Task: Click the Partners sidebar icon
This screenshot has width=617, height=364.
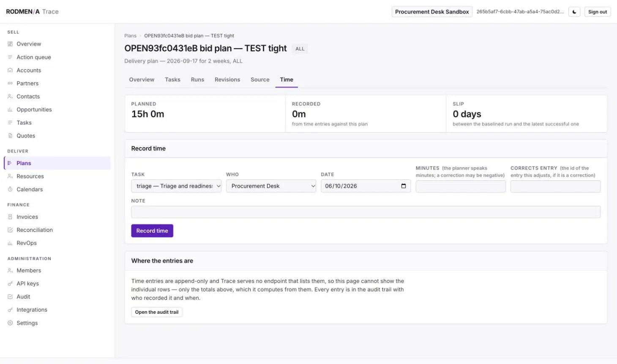Action: 10,83
